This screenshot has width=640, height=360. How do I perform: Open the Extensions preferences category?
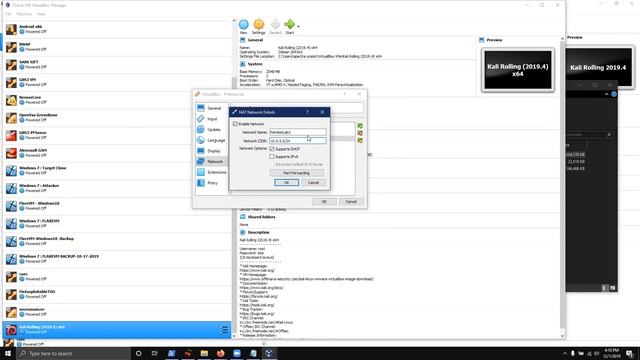pos(211,172)
